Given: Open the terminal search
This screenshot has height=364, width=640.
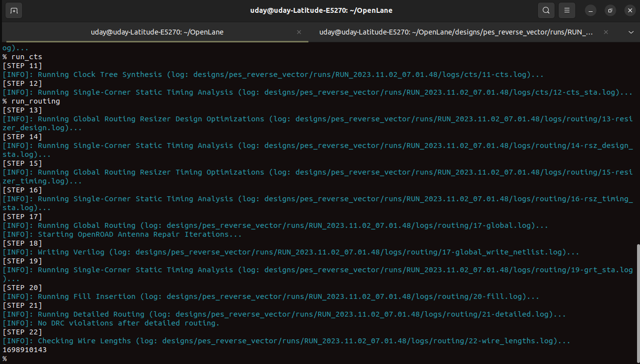Looking at the screenshot, I should [546, 10].
